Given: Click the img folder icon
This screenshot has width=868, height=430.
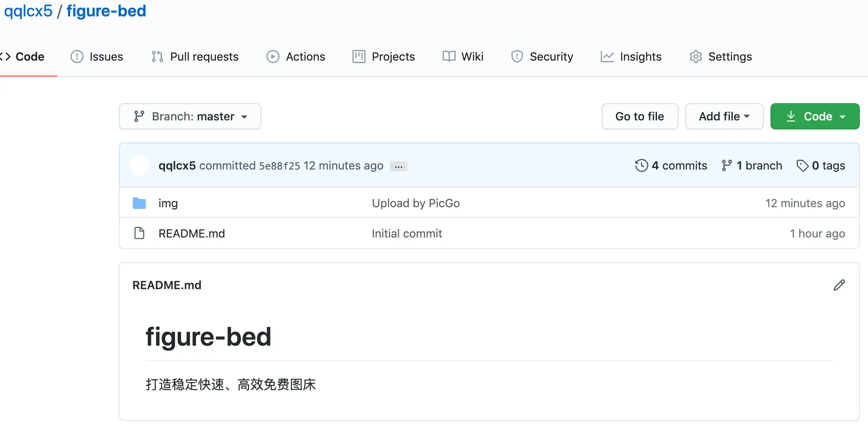Looking at the screenshot, I should coord(139,203).
